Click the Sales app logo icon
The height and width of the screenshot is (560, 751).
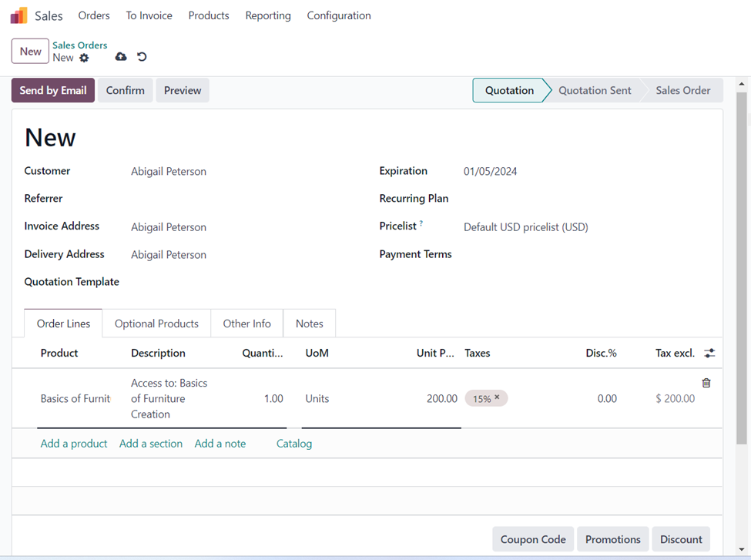18,15
